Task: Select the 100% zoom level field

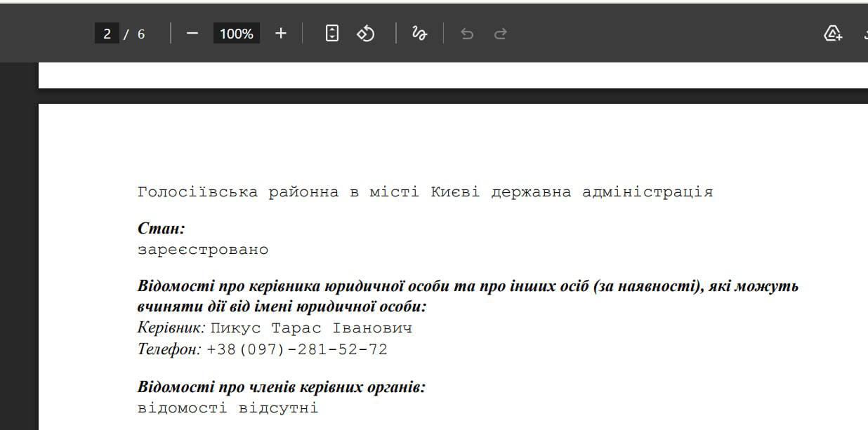Action: [x=236, y=34]
